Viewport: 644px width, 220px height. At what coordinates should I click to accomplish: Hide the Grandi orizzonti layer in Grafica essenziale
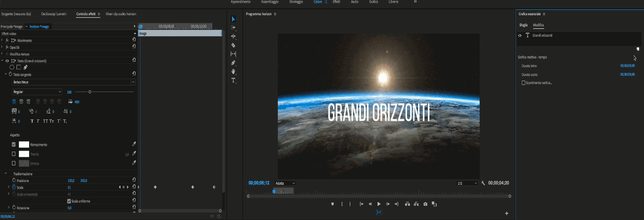coord(520,35)
